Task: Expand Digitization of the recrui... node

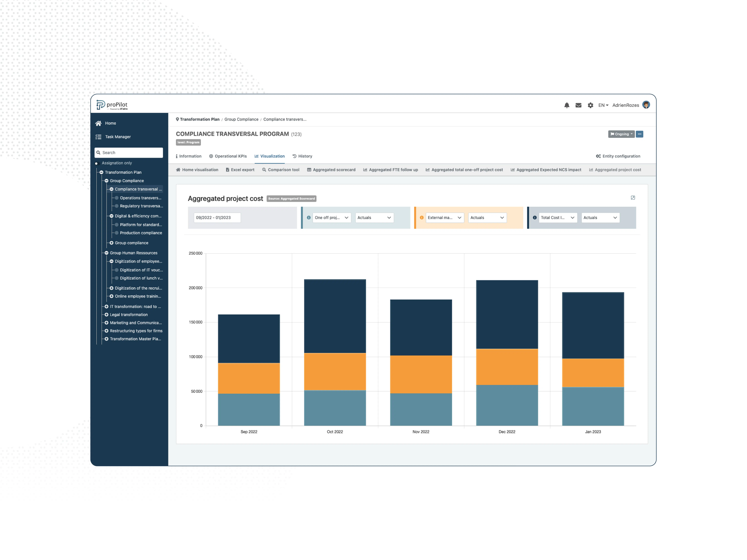Action: tap(111, 288)
